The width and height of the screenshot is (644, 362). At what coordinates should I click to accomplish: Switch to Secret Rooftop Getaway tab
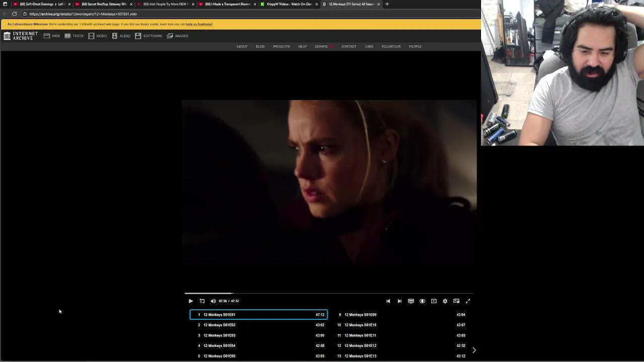coord(103,4)
